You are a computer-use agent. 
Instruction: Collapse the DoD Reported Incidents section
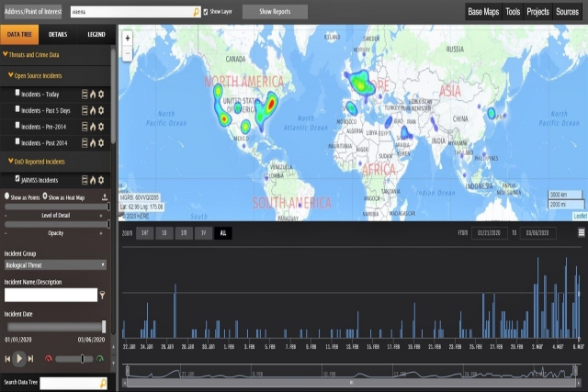coord(11,162)
